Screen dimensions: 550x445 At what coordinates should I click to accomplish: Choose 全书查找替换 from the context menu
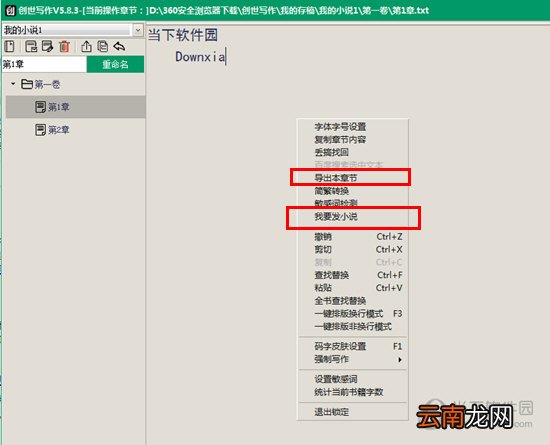[x=353, y=301]
